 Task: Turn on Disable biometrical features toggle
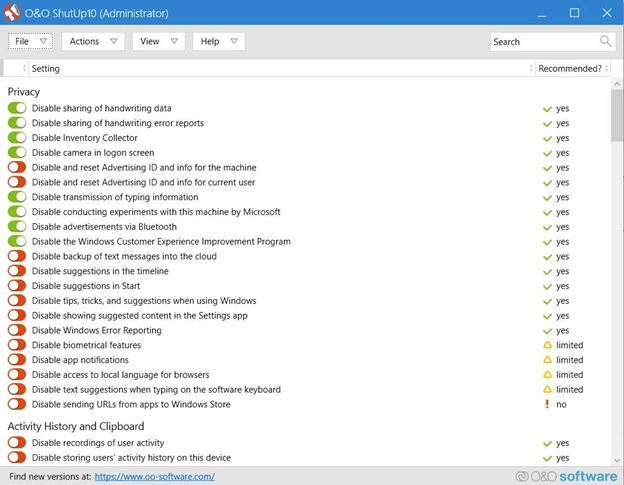tap(17, 345)
